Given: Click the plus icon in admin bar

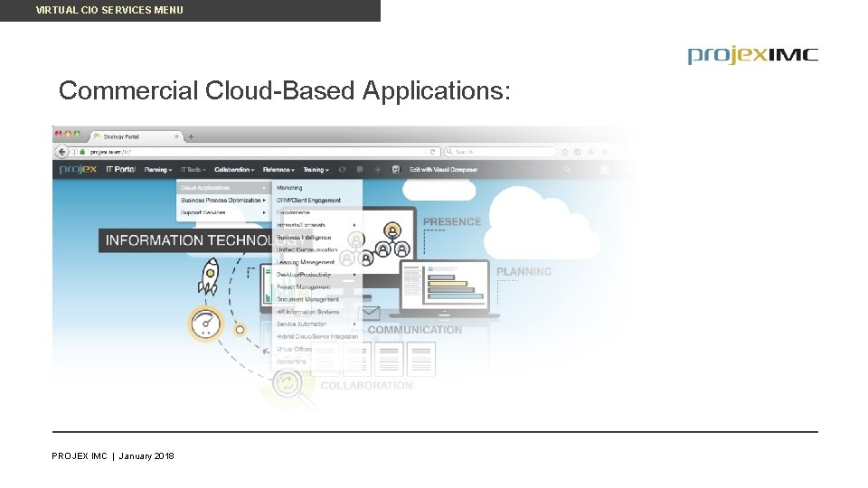Looking at the screenshot, I should tap(378, 170).
